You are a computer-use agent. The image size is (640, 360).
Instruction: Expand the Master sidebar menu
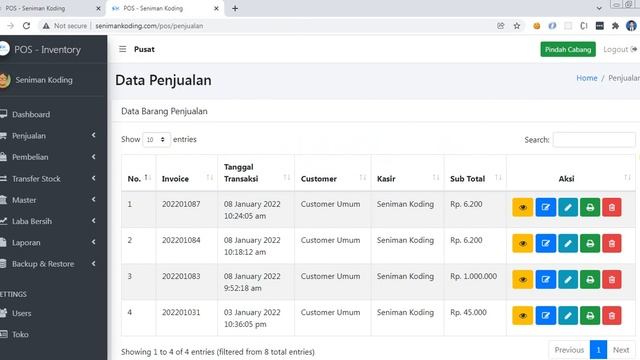click(x=48, y=200)
